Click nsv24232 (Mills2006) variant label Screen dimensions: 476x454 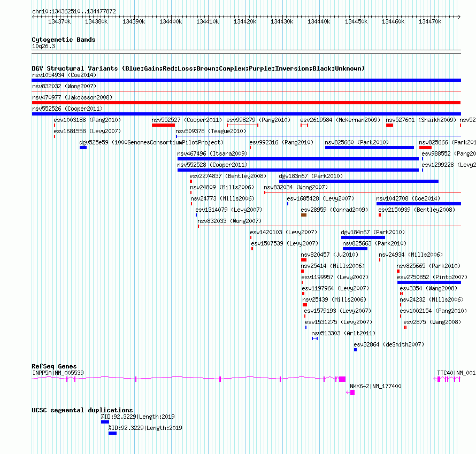432,299
